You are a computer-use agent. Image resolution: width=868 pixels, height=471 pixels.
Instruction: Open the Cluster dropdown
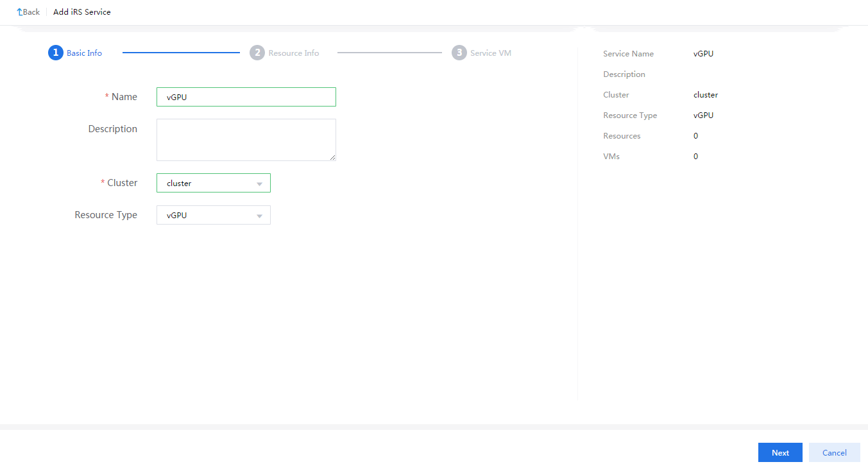pyautogui.click(x=214, y=183)
